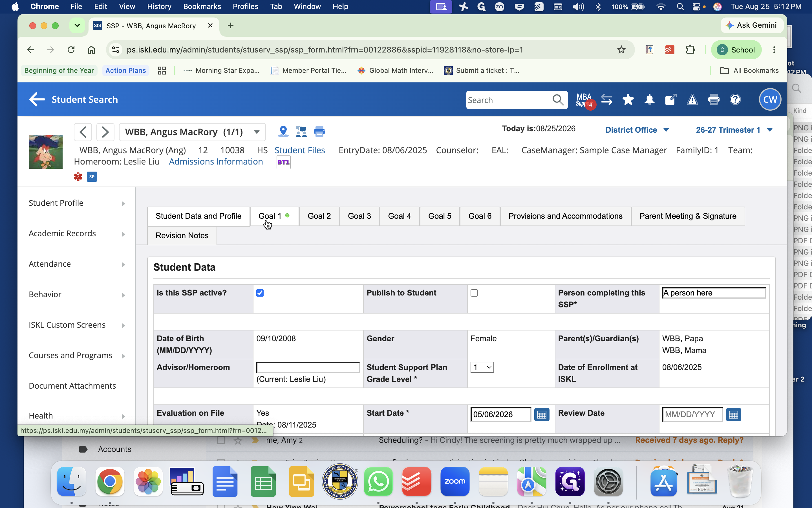The width and height of the screenshot is (812, 508).
Task: Select checkbox for the 'me, Amy' email in Mail
Action: click(x=221, y=440)
